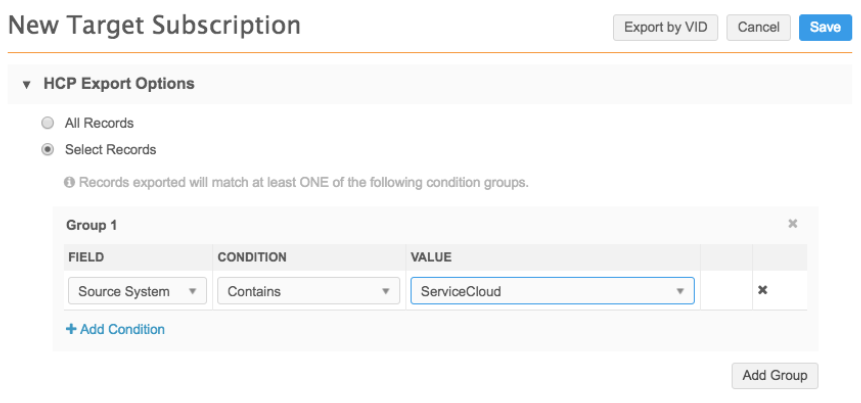Screen dimensions: 861x403
Task: Open the Source System field dropdown
Action: coord(137,291)
